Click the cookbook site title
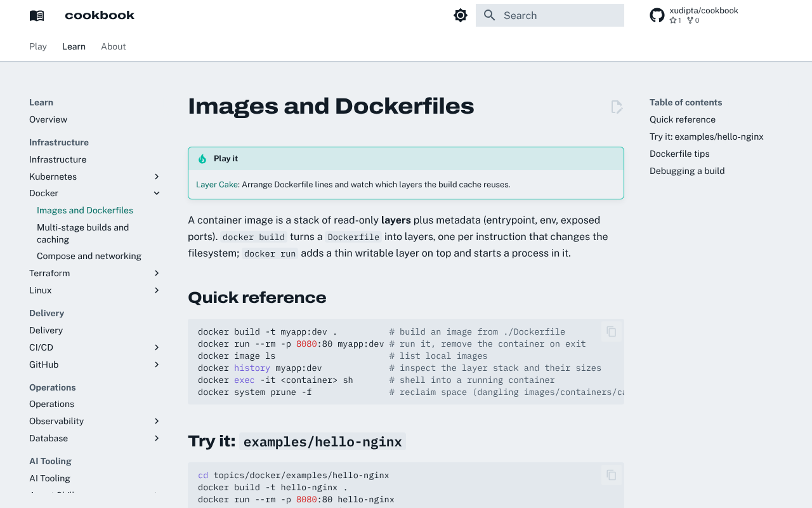 click(100, 15)
